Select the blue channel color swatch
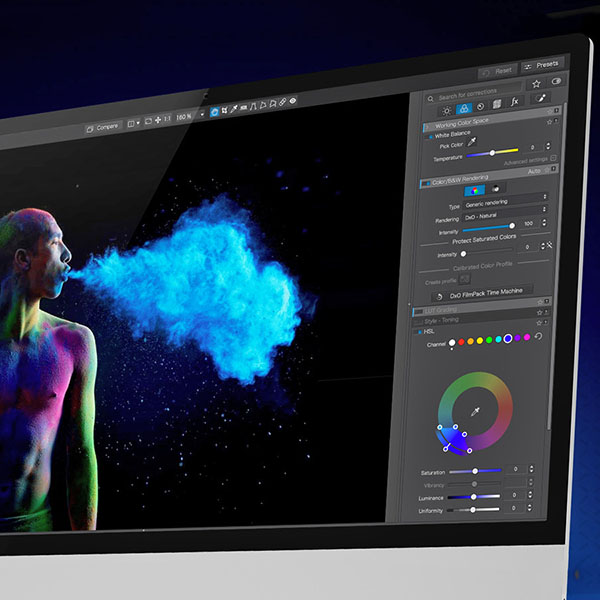 click(508, 339)
